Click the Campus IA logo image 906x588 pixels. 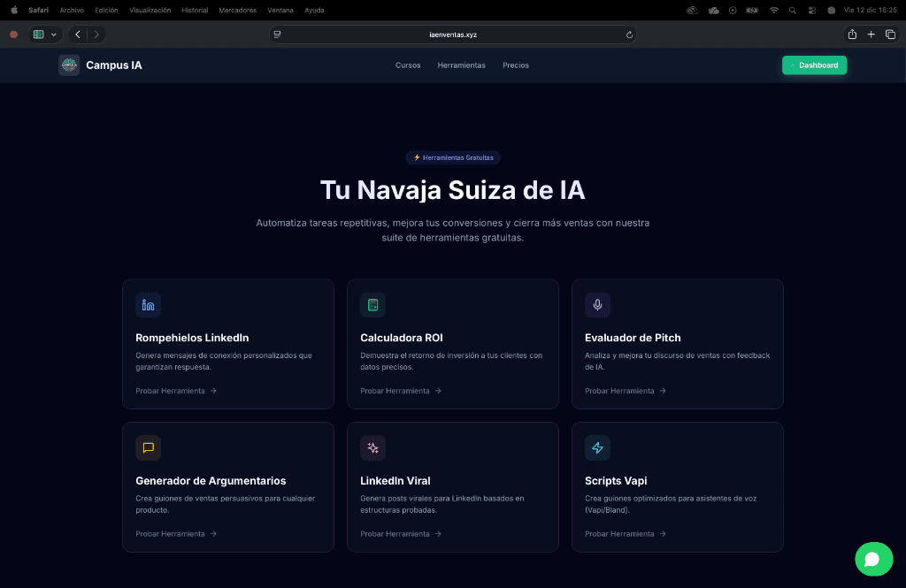coord(69,65)
